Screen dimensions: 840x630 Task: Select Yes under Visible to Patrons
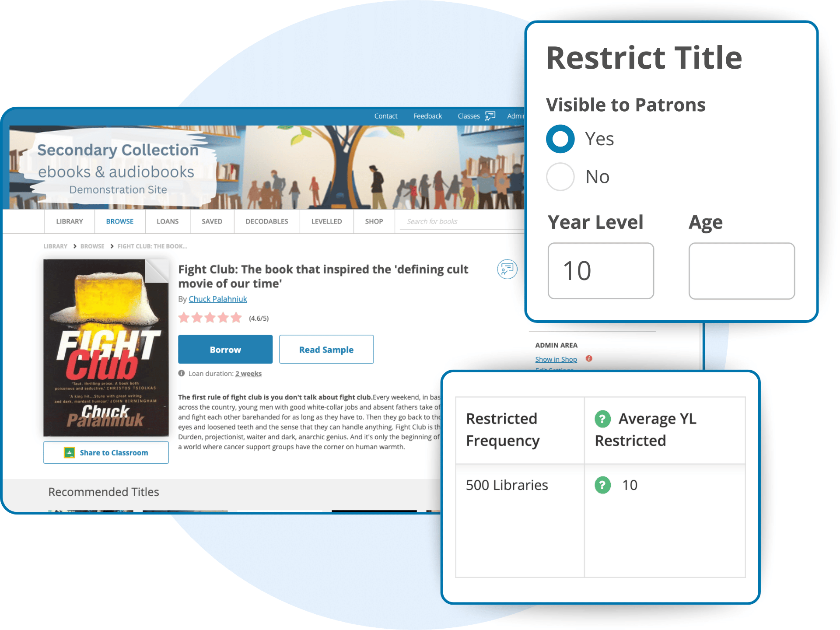click(x=560, y=139)
